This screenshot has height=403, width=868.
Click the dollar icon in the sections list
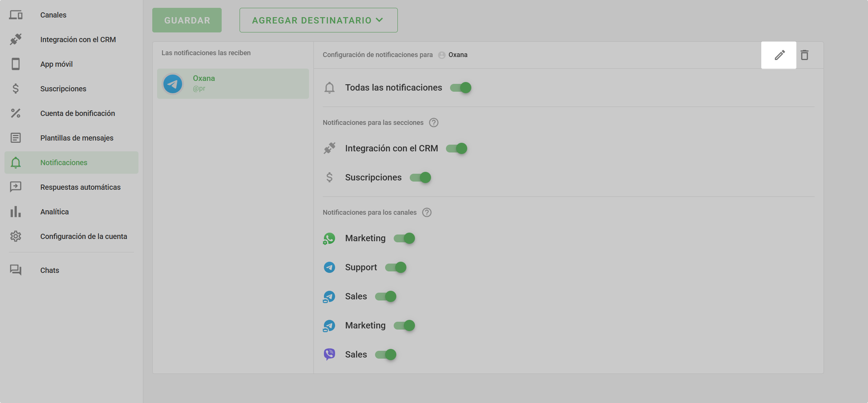(x=330, y=177)
